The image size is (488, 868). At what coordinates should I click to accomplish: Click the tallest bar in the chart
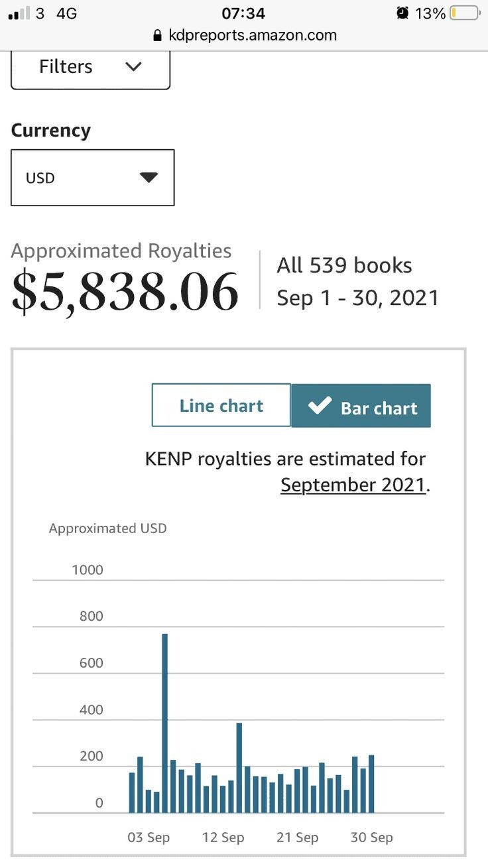click(164, 723)
